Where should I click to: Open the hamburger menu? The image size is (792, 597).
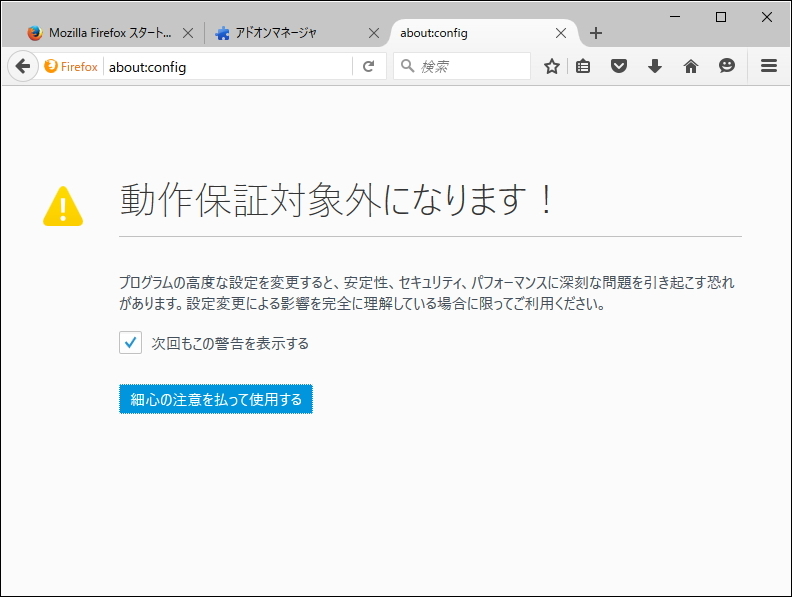coord(769,66)
